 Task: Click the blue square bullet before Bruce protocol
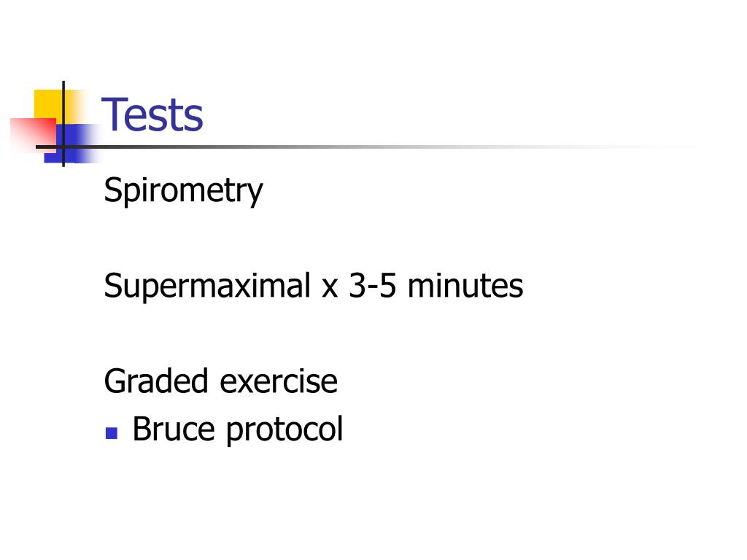pos(112,433)
